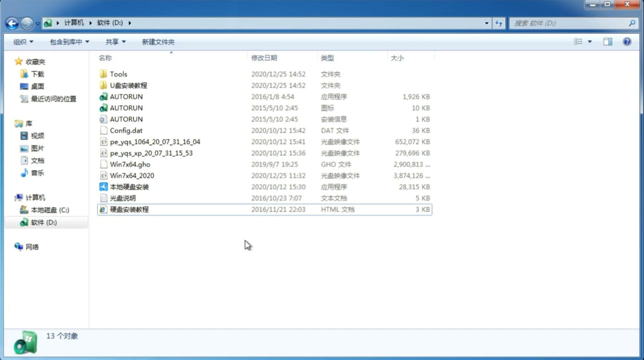644x360 pixels.
Task: Open Win7x64_2020 disc image file
Action: (132, 176)
